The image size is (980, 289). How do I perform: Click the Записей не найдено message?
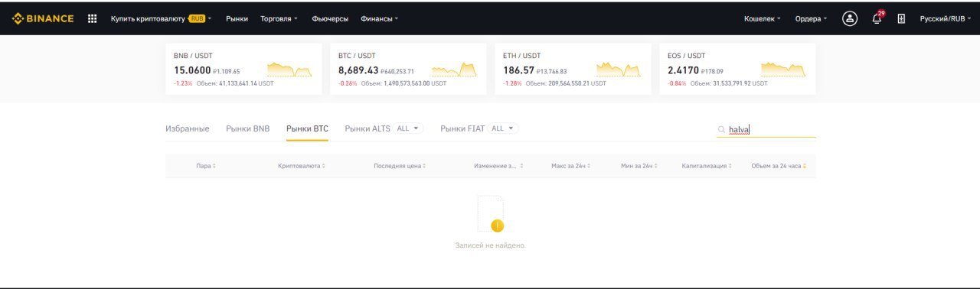point(490,245)
